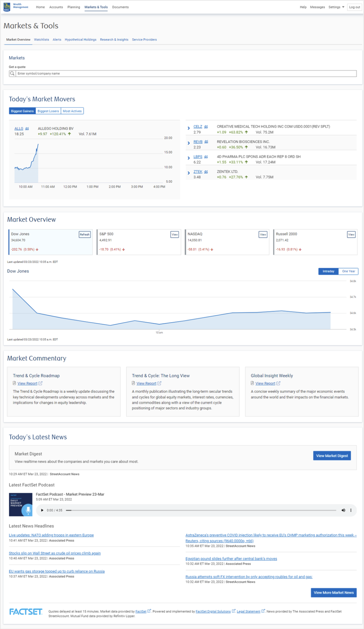Image resolution: width=364 pixels, height=629 pixels.
Task: Switch the Dow Jones chart to One Year
Action: point(349,271)
